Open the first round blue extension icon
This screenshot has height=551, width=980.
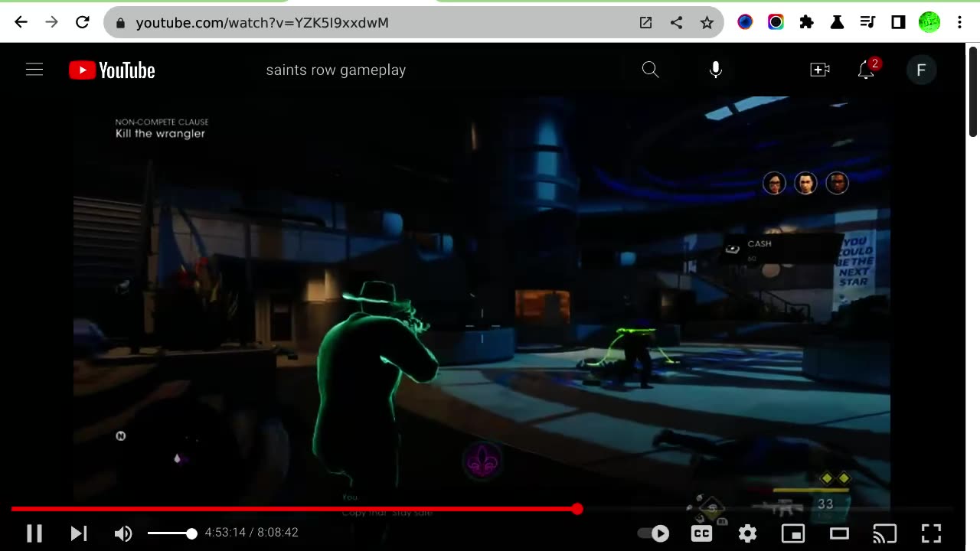tap(745, 22)
